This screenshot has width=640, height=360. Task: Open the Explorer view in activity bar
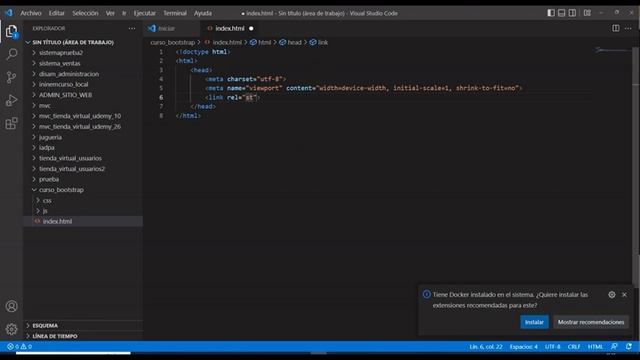click(11, 31)
